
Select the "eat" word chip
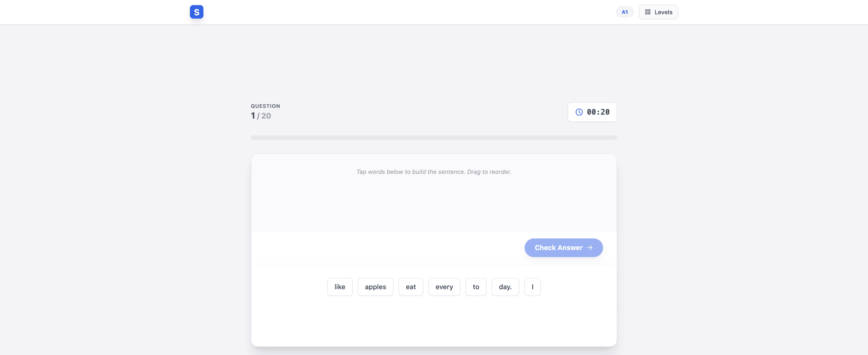[x=411, y=287]
